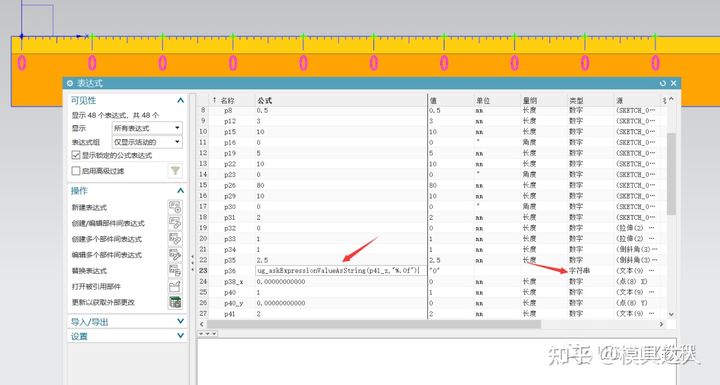The width and height of the screenshot is (720, 385).
Task: Select the p35 row name
Action: click(230, 260)
